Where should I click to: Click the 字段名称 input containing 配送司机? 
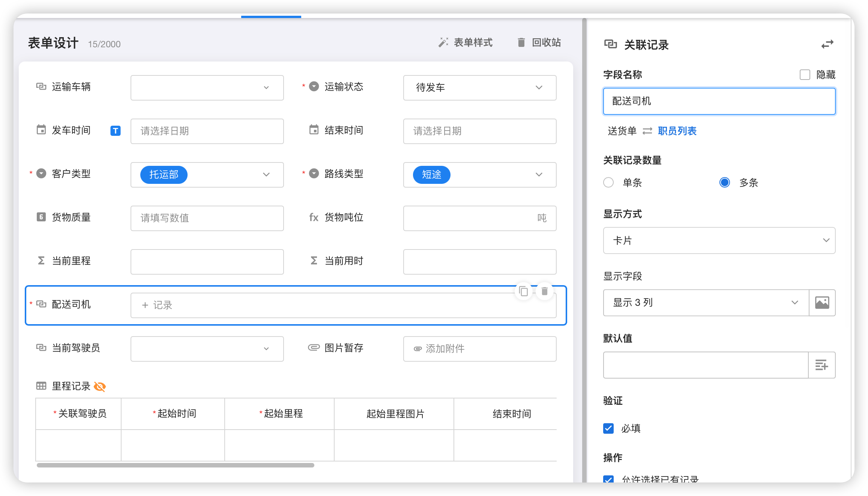click(x=719, y=101)
